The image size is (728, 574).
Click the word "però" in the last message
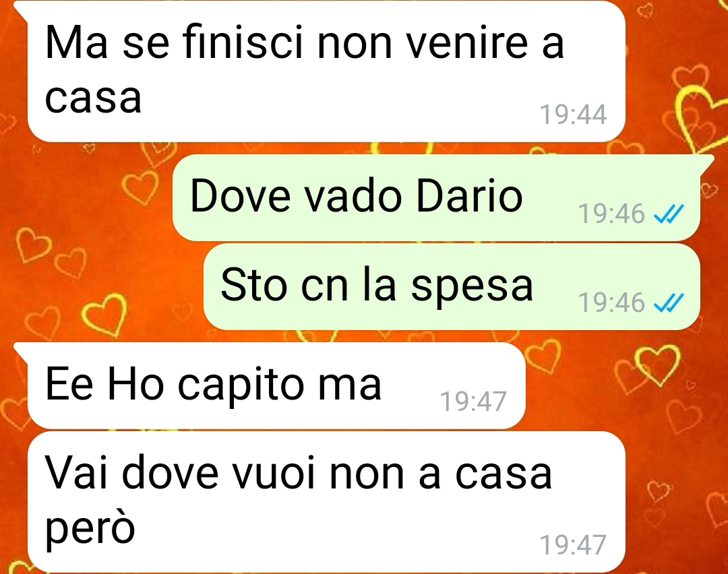pyautogui.click(x=90, y=529)
